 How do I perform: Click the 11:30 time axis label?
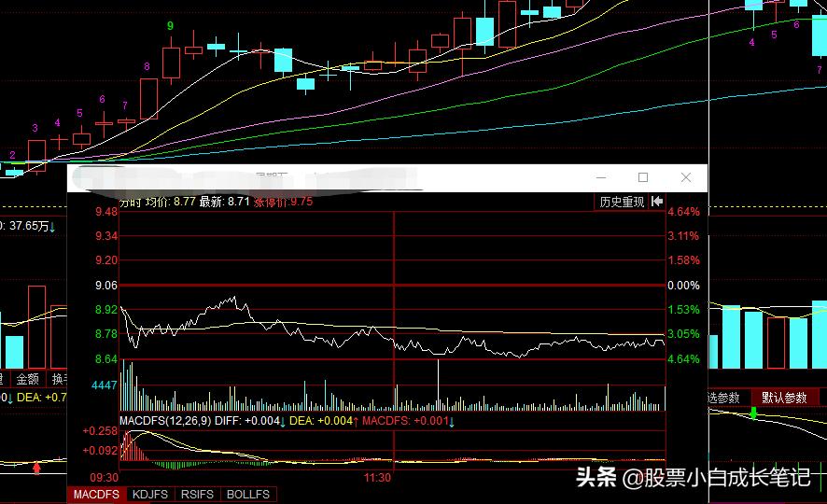[x=377, y=478]
